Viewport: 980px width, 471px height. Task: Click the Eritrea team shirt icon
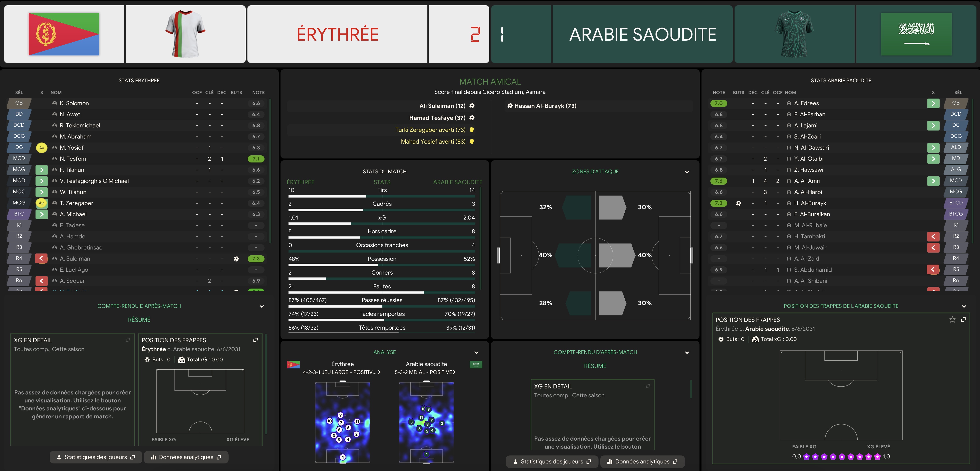click(185, 34)
